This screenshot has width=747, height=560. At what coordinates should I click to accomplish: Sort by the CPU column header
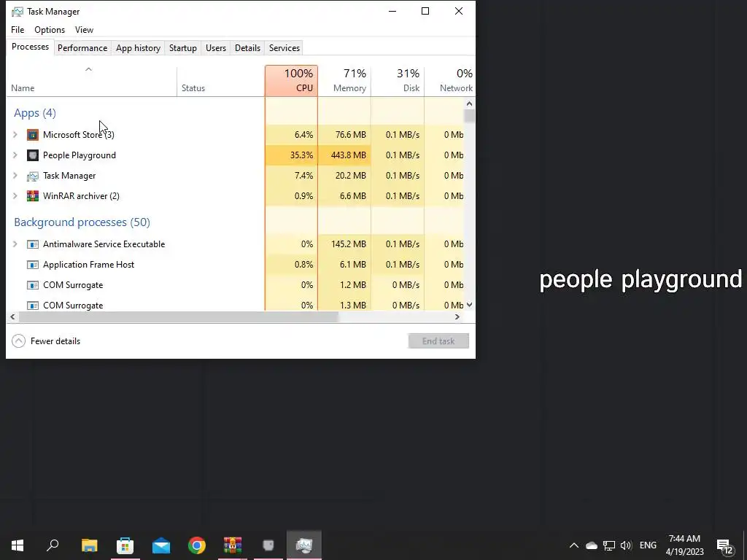point(292,80)
